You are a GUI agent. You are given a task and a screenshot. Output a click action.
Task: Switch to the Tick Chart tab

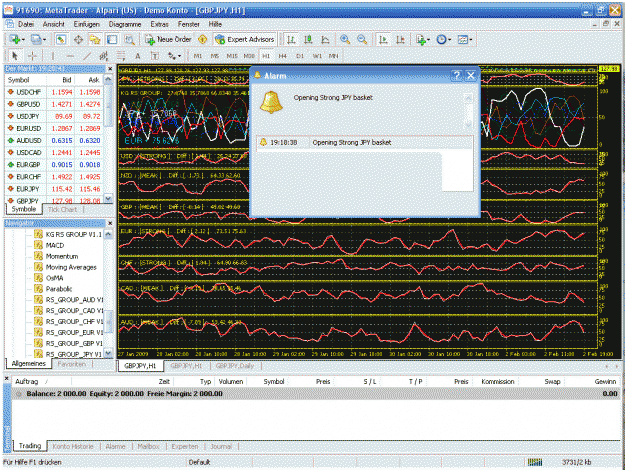tap(62, 209)
